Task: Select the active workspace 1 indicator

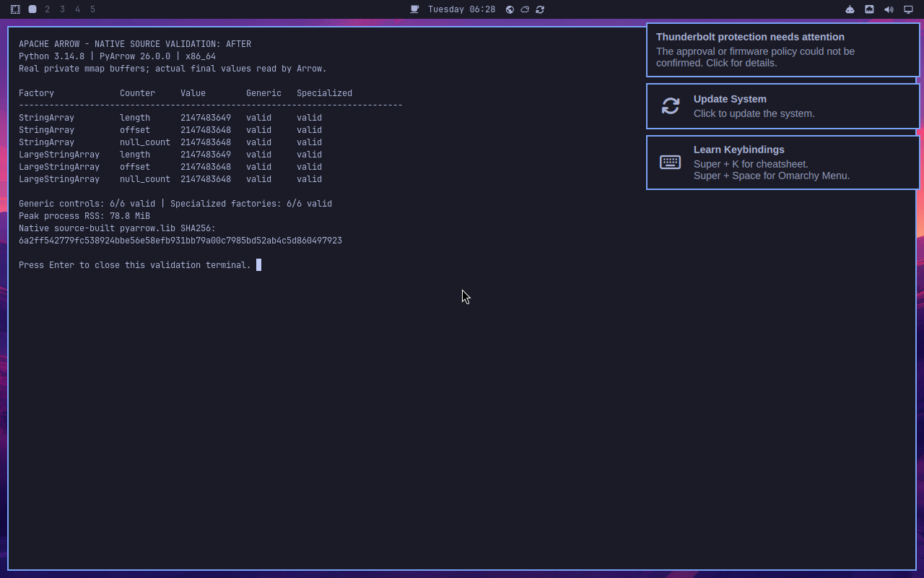Action: coord(32,9)
